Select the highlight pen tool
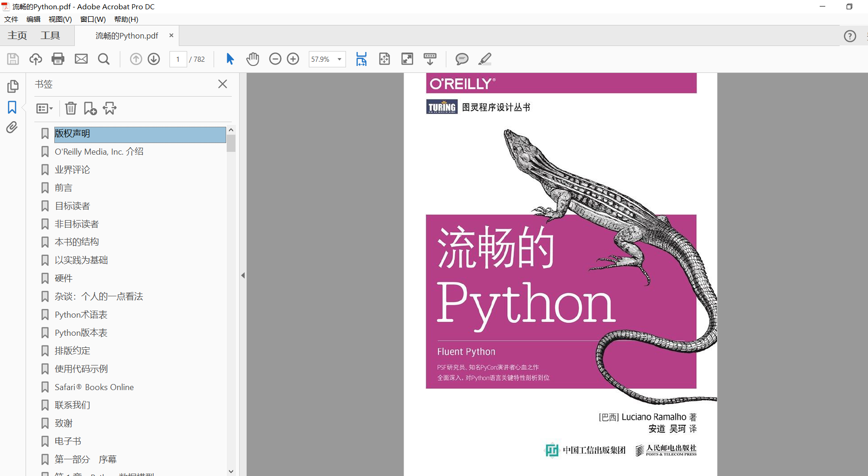 [485, 59]
